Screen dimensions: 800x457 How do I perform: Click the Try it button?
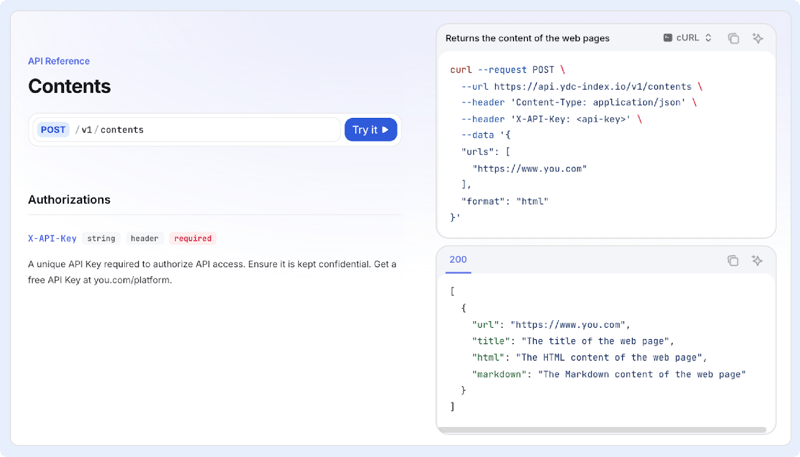click(x=370, y=130)
